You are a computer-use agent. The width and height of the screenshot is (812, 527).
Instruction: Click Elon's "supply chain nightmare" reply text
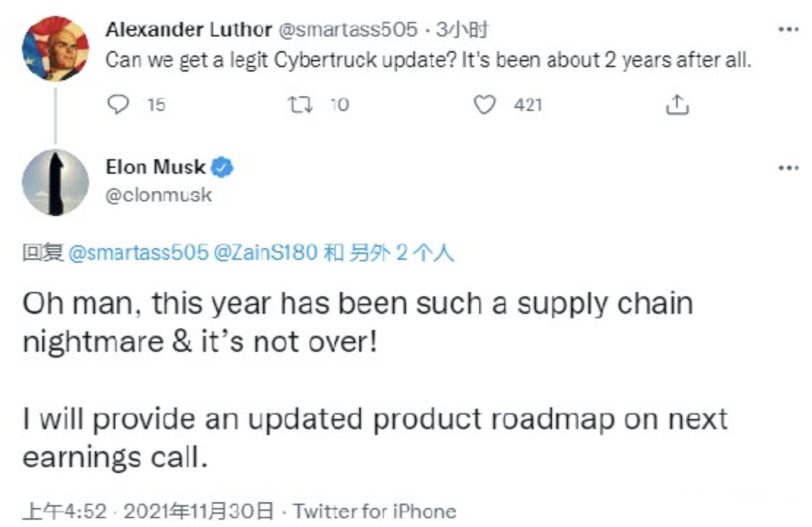pos(358,321)
